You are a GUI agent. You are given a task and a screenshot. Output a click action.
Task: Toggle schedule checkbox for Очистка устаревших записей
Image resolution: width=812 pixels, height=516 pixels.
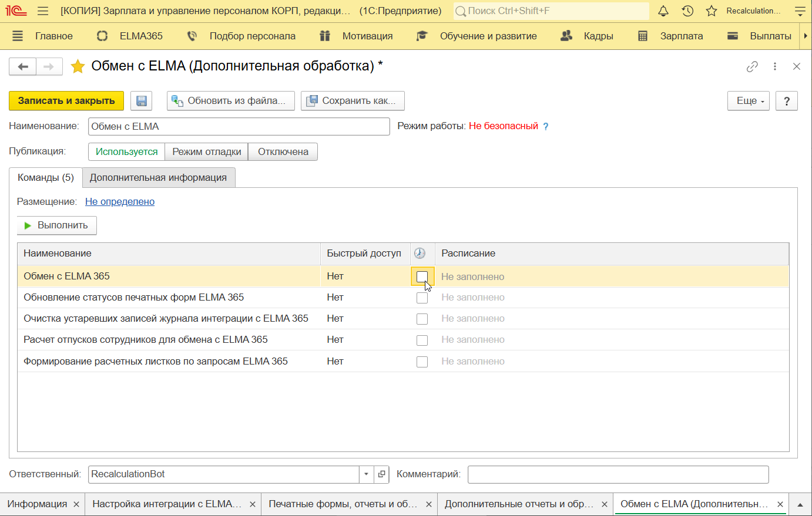click(422, 319)
